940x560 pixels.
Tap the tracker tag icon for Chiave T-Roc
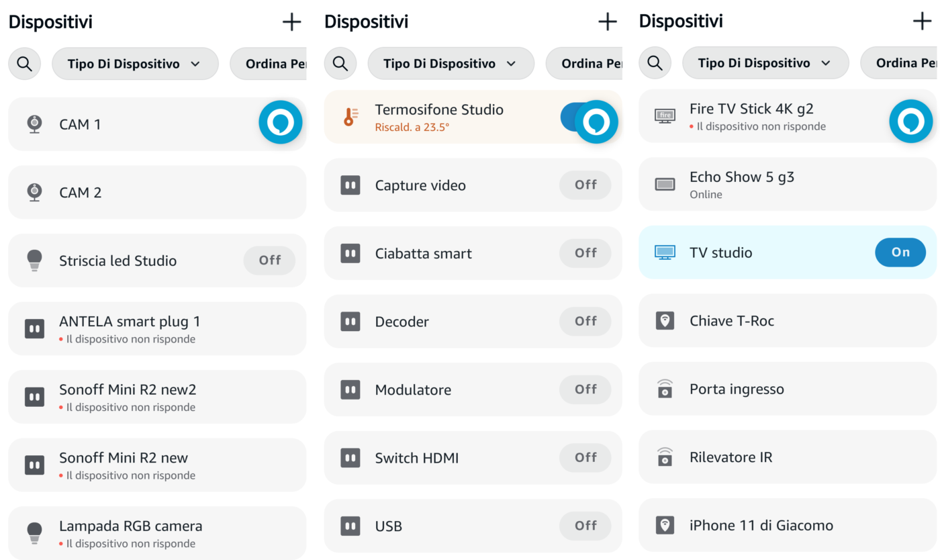tap(665, 320)
